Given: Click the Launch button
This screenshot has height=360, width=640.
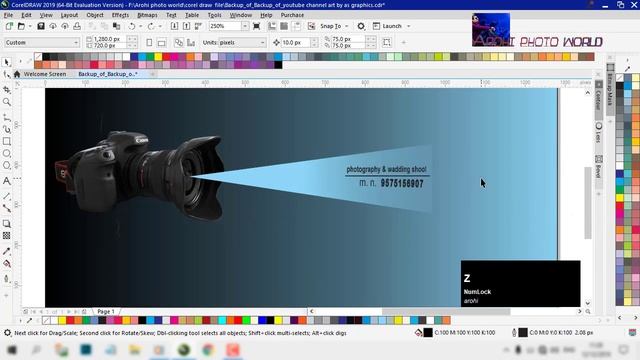Looking at the screenshot, I should coord(387,26).
